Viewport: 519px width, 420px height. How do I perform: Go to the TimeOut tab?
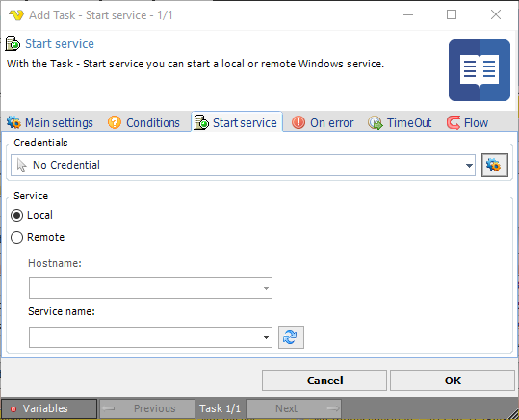point(400,123)
